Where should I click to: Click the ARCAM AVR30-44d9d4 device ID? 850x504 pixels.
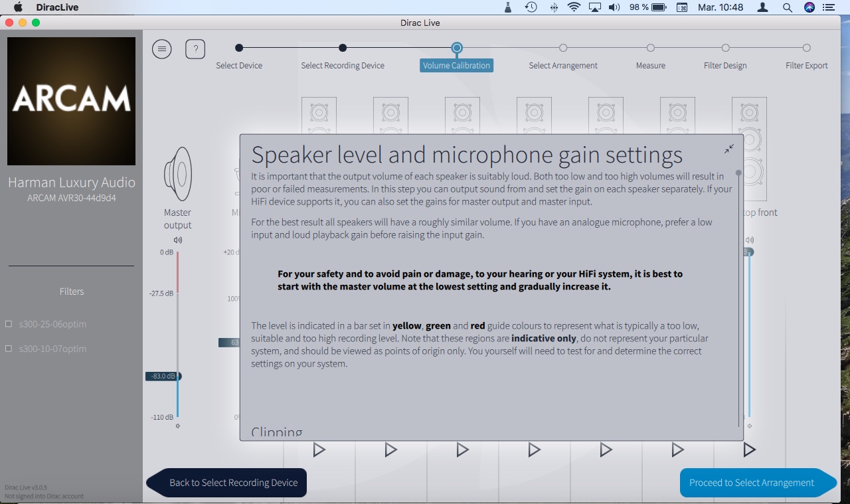pos(72,198)
